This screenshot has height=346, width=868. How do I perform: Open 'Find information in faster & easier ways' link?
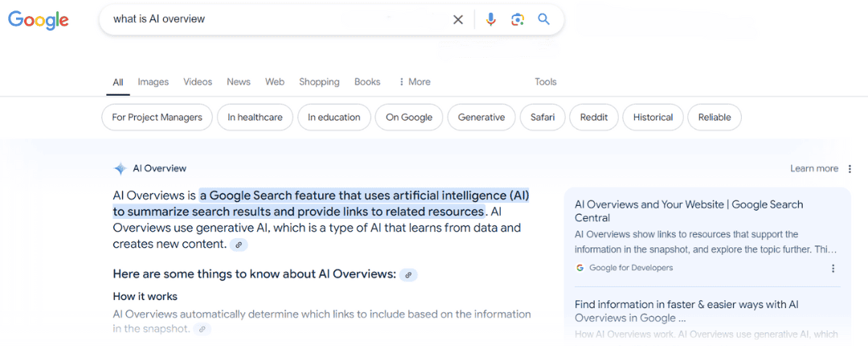686,311
